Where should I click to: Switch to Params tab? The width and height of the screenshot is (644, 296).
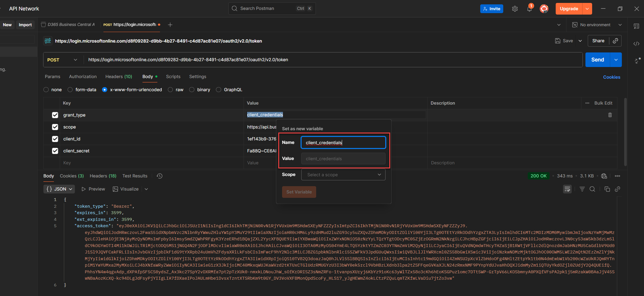[52, 77]
